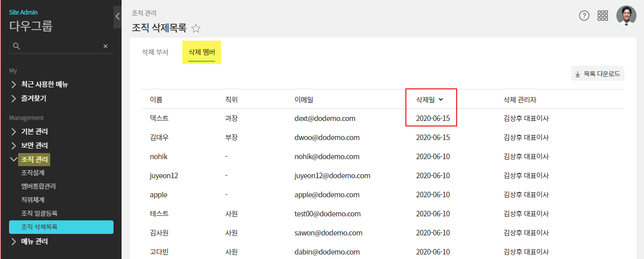Click into the sidebar search field
The image size is (644, 259).
60,46
